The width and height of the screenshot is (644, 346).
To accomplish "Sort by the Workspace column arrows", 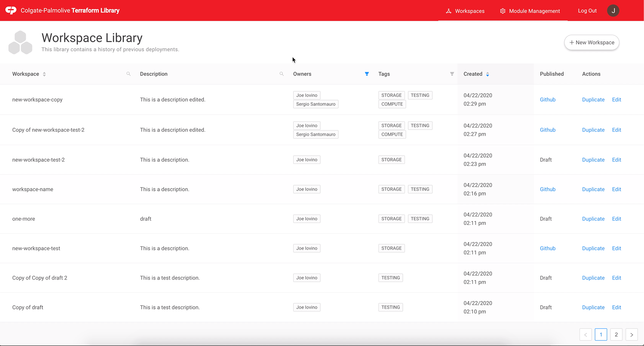I will point(44,74).
